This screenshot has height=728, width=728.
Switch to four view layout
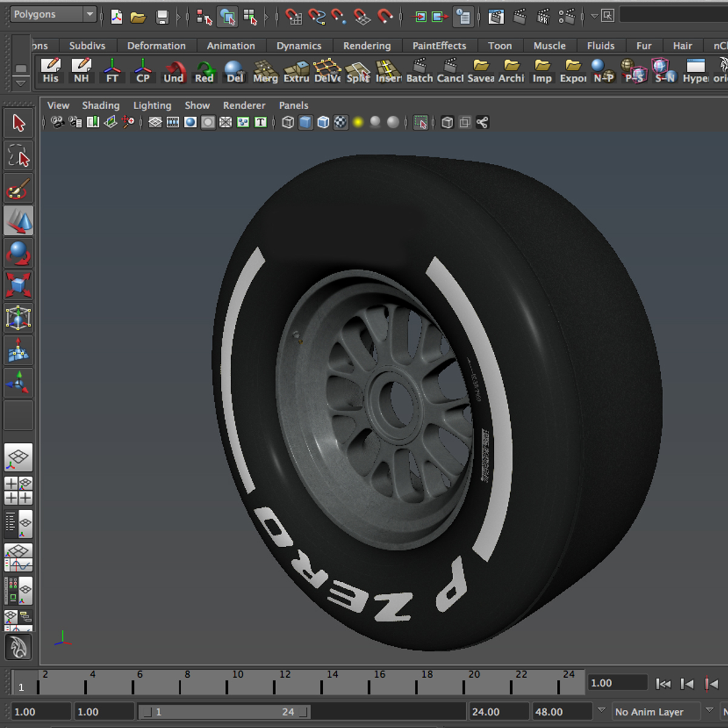pyautogui.click(x=18, y=491)
